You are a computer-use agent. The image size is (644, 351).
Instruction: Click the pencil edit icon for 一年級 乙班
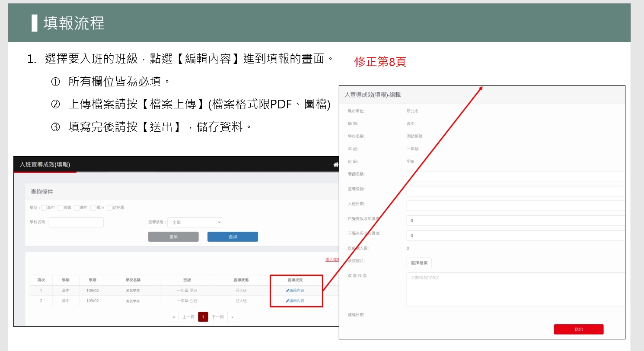pyautogui.click(x=287, y=301)
